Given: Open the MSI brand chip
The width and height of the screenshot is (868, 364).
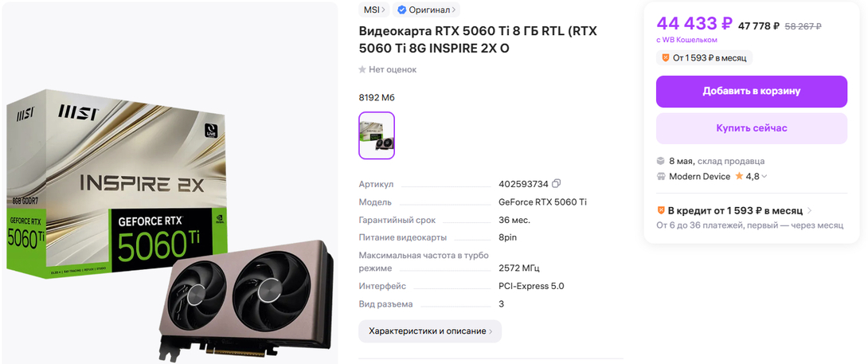Looking at the screenshot, I should [375, 10].
